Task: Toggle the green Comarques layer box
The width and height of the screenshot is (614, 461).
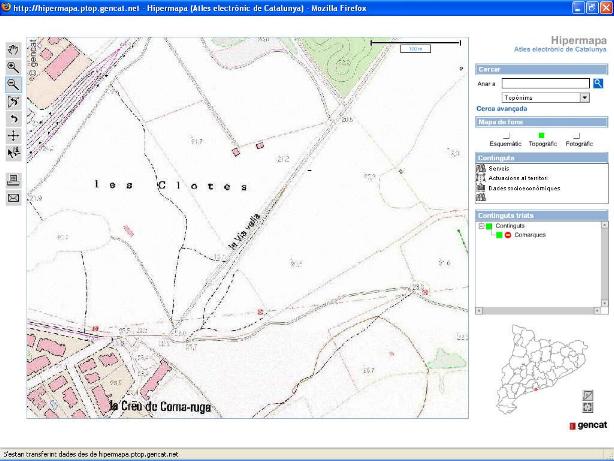Action: click(500, 235)
